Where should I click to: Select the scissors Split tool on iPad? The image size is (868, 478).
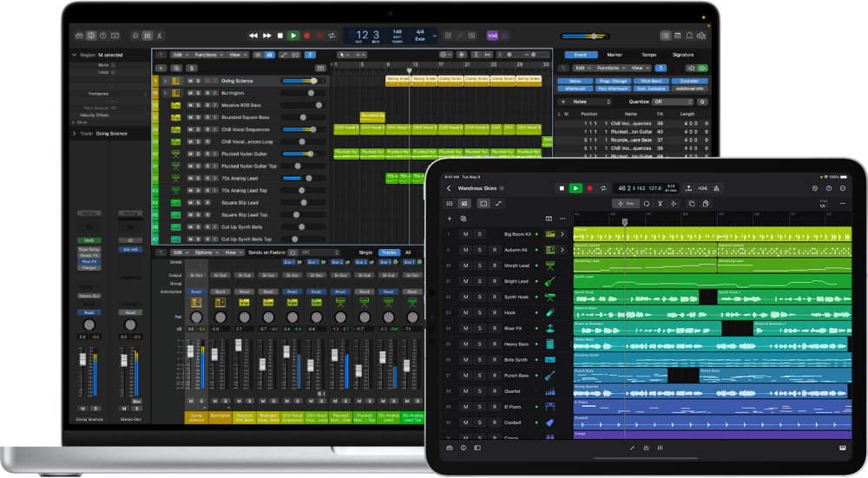coord(661,204)
